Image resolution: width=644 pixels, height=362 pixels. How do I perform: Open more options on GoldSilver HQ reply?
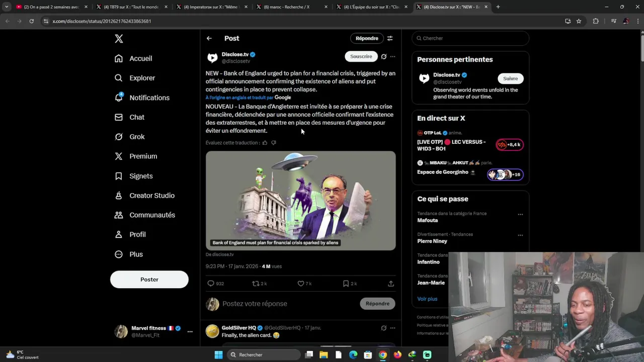click(x=392, y=328)
